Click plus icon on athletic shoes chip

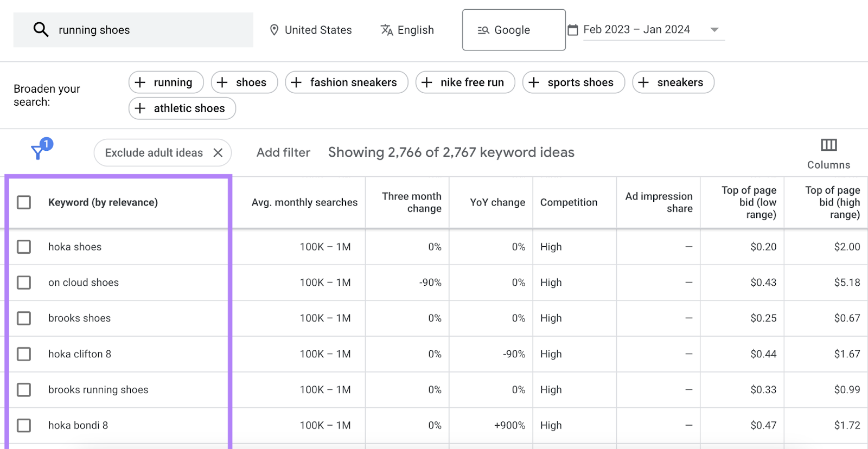(141, 108)
